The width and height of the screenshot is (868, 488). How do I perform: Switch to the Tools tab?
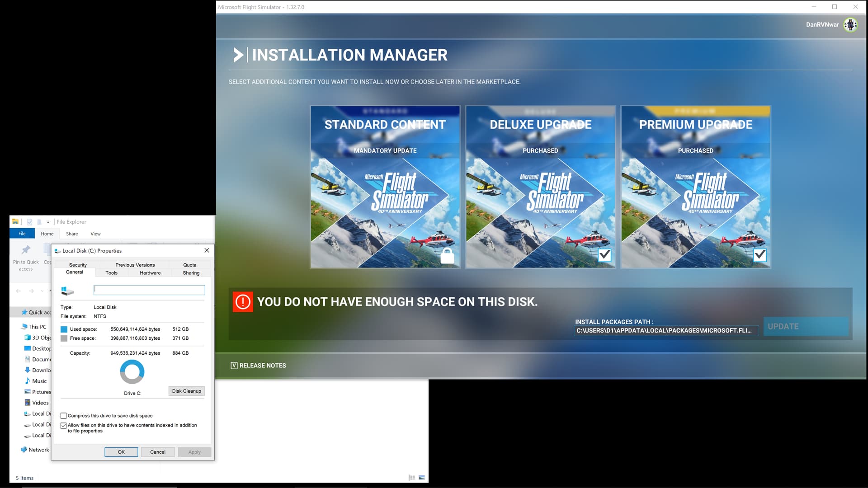(x=111, y=273)
